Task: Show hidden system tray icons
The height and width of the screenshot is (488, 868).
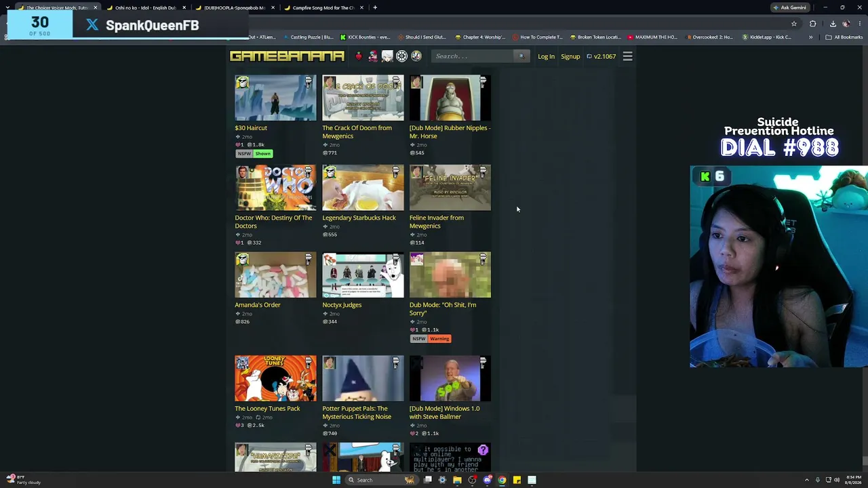Action: [x=807, y=480]
